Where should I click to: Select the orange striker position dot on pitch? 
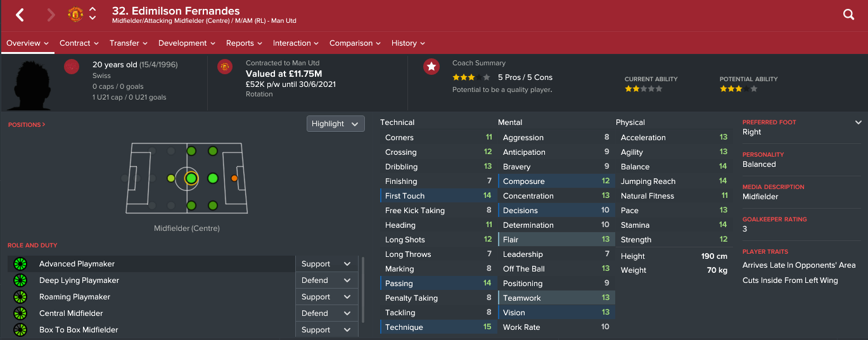coord(234,178)
